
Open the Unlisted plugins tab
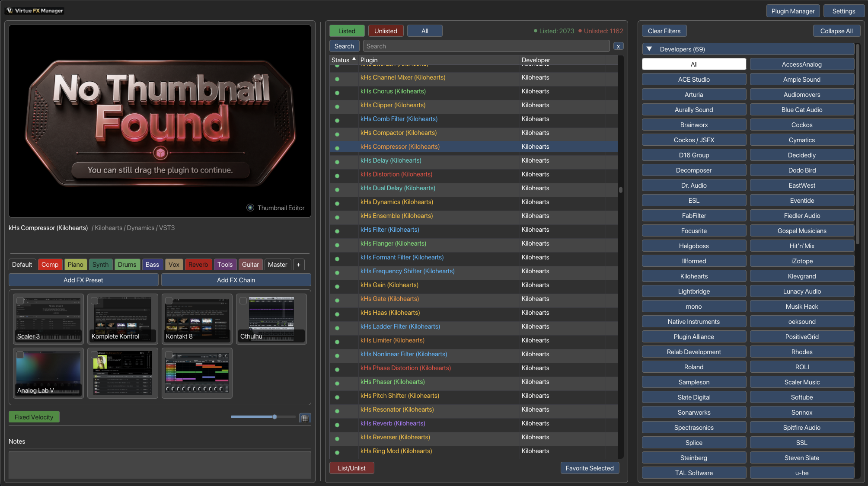[386, 31]
